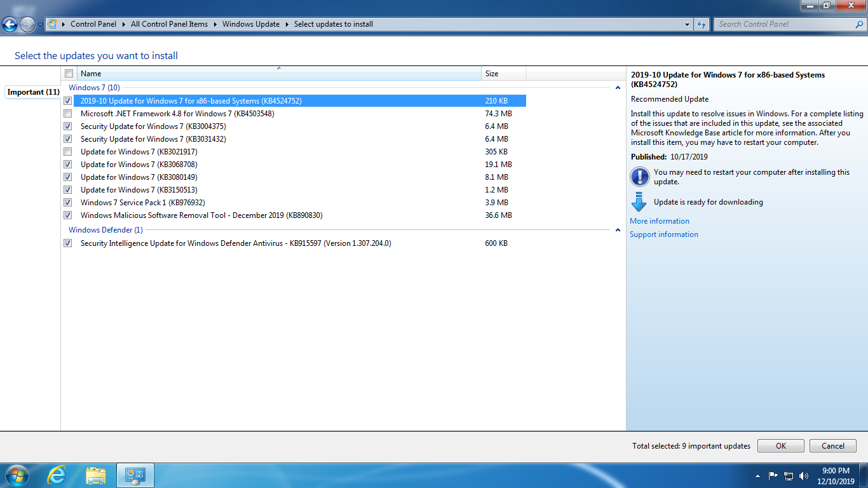Click the blue restart warning icon
Image resolution: width=868 pixels, height=488 pixels.
(639, 177)
